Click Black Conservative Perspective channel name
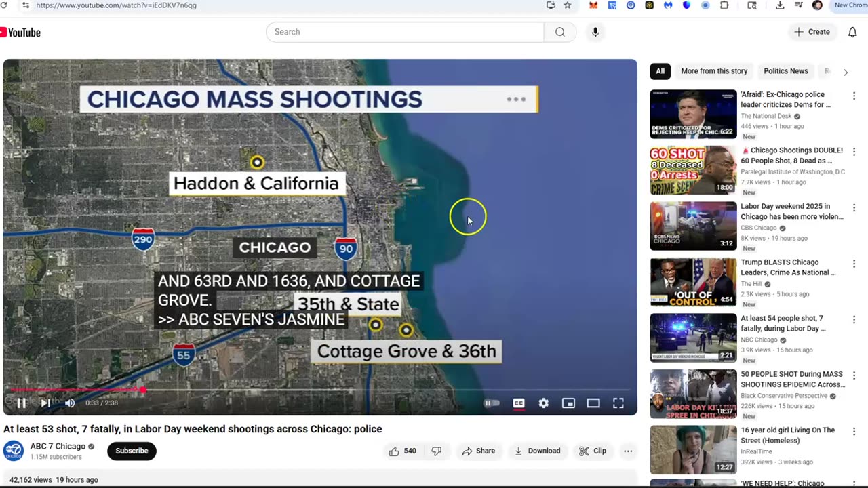The width and height of the screenshot is (868, 488). tap(784, 396)
